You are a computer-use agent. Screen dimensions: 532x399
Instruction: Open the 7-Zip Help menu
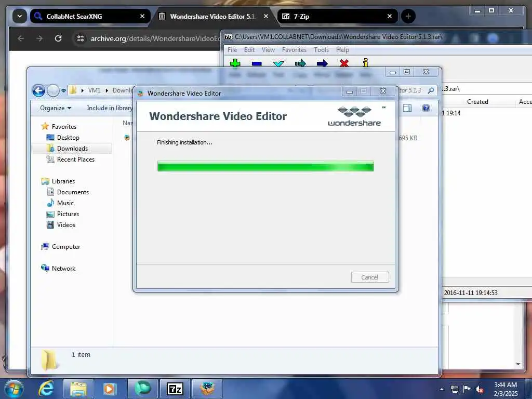pyautogui.click(x=342, y=50)
